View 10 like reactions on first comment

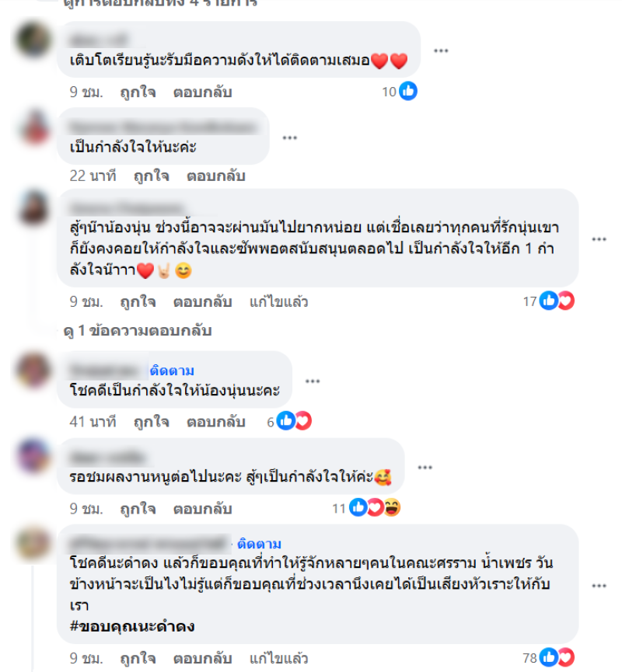coord(400,92)
